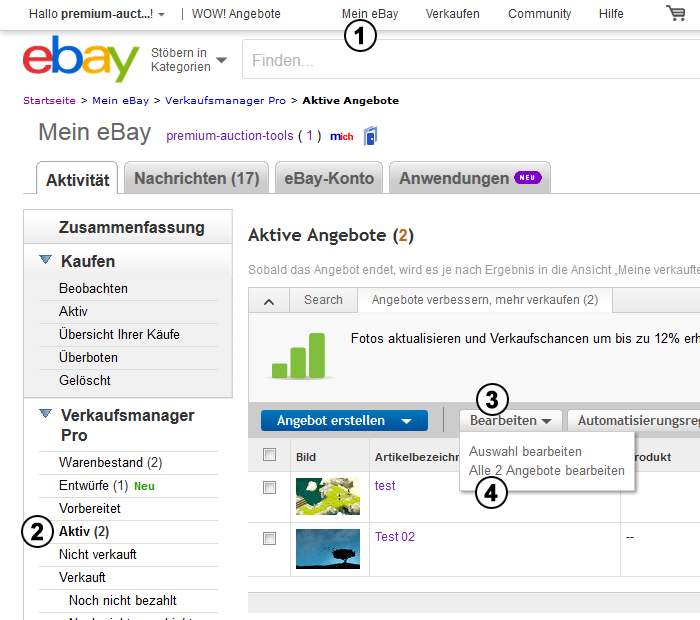The width and height of the screenshot is (700, 620).
Task: Click the 'Verkaufsmanager Pro' breadcrumb link
Action: click(225, 100)
